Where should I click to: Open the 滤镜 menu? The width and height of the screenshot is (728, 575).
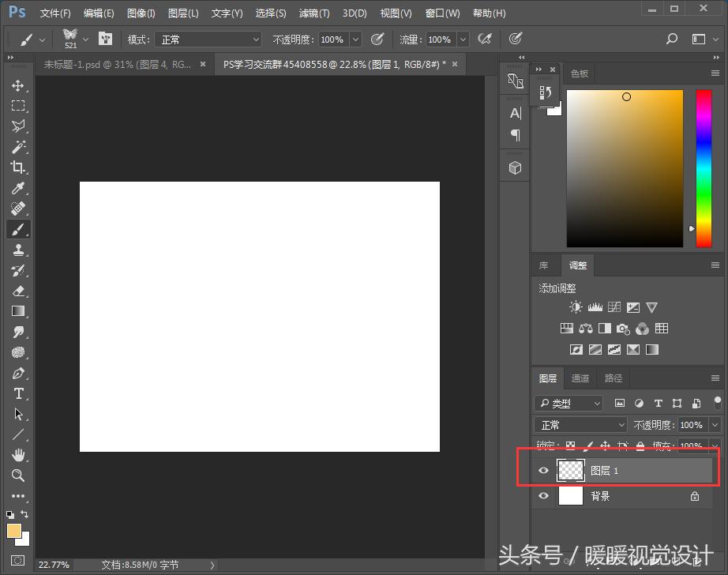point(313,13)
